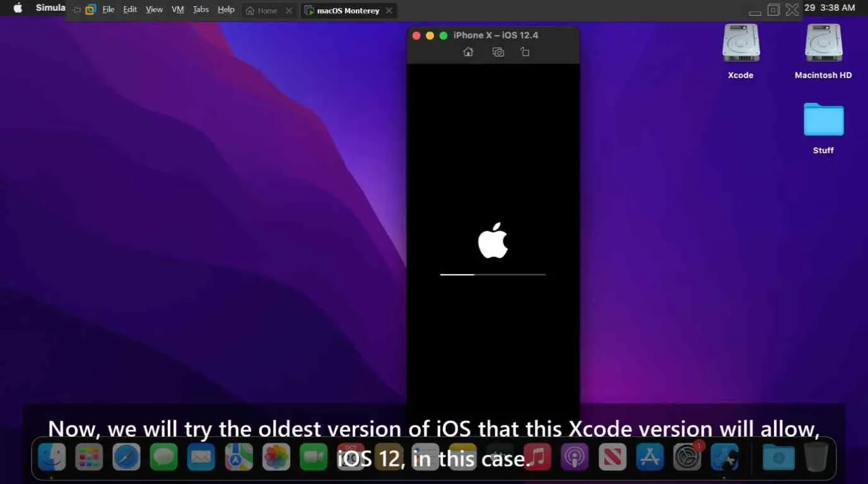Restore down the VMware window

point(773,9)
